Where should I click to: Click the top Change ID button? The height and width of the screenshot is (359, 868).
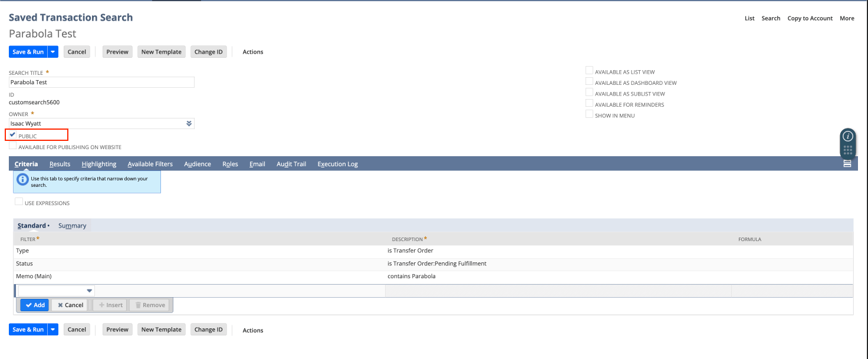[209, 52]
